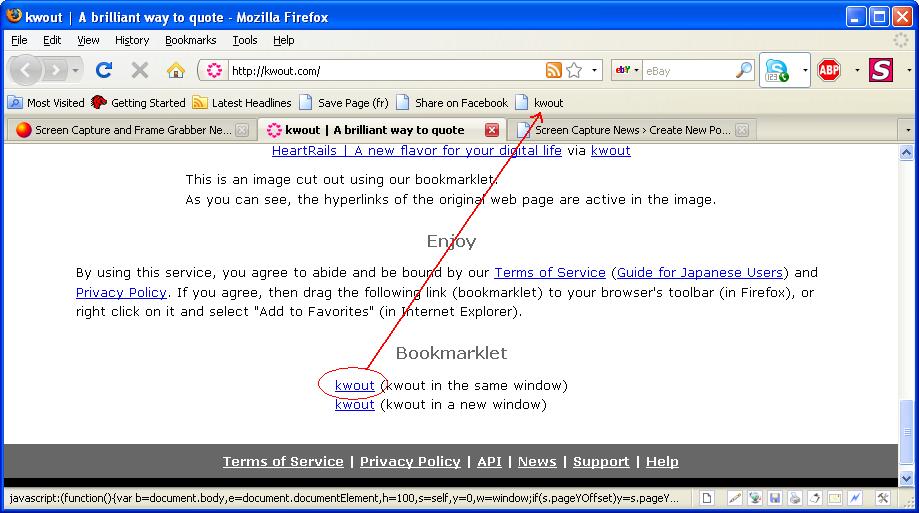Click the pink kwout site favicon in address bar

point(214,71)
